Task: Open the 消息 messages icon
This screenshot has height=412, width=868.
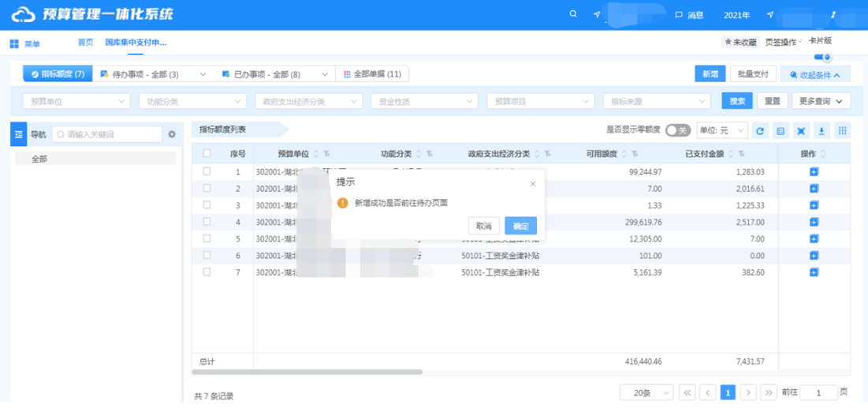Action: tap(678, 15)
